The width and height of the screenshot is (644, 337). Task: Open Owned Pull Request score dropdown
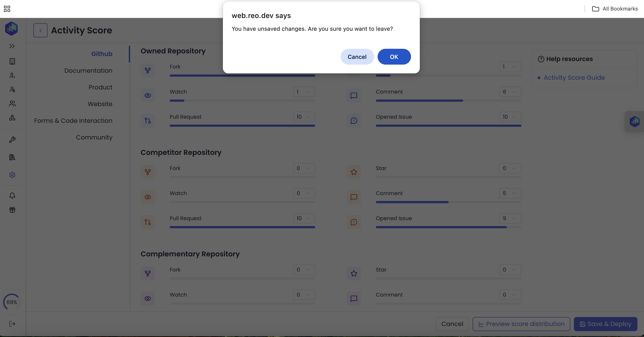304,117
